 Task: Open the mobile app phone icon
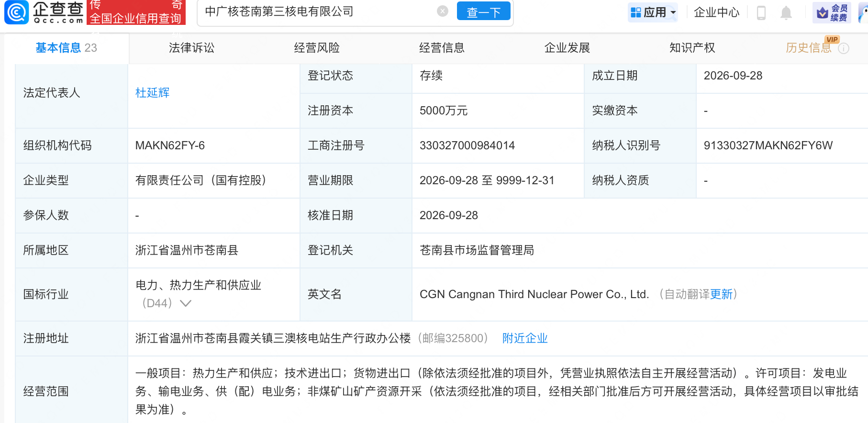[761, 12]
